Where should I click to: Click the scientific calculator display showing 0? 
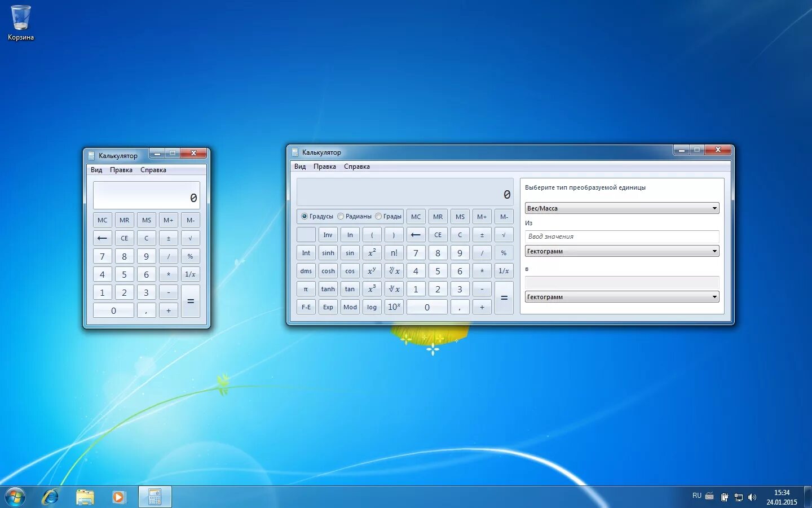click(x=405, y=192)
